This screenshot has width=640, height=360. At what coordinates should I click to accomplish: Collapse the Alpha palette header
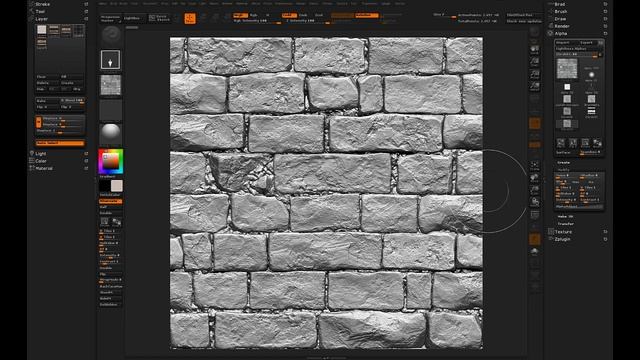(x=561, y=33)
